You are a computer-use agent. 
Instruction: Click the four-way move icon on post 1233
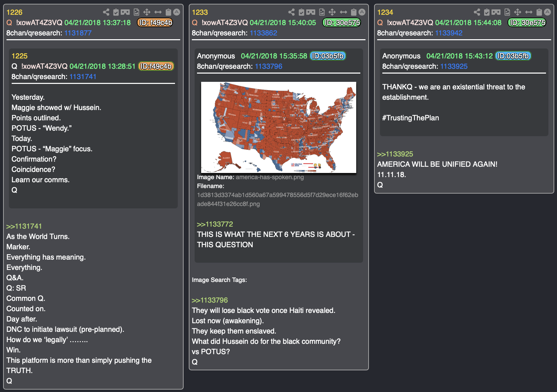click(332, 12)
